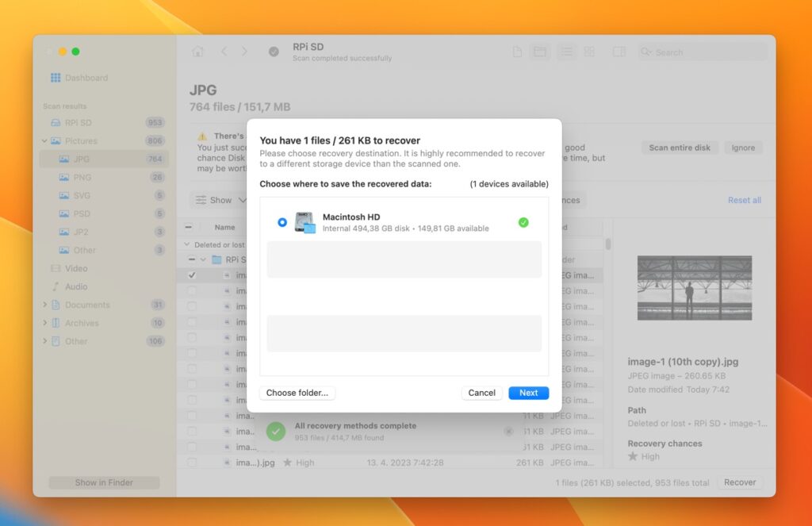Click the Choose folder... button
Image resolution: width=812 pixels, height=526 pixels.
pyautogui.click(x=297, y=393)
